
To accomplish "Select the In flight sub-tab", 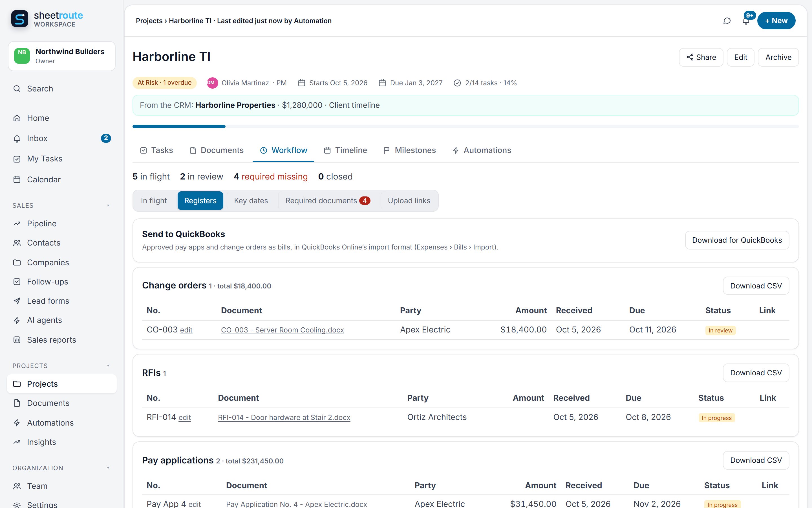I will (x=154, y=201).
